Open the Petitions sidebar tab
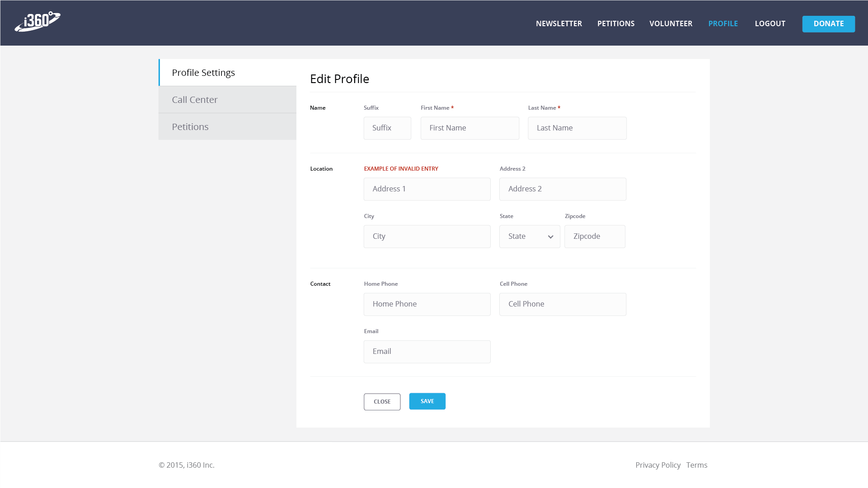The width and height of the screenshot is (868, 488). (x=227, y=127)
